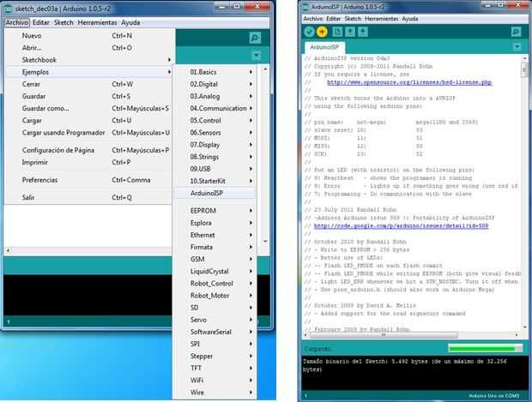Click Verify button in ArduinoISP window

pyautogui.click(x=309, y=32)
